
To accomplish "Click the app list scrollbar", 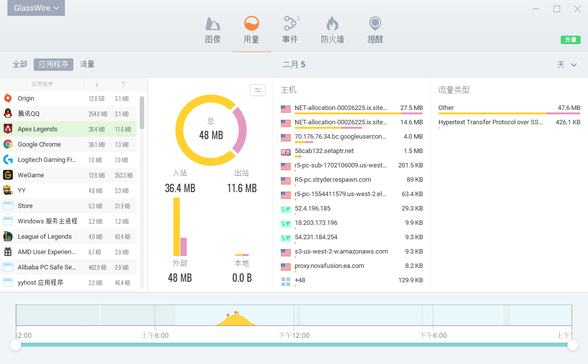I will tap(142, 112).
